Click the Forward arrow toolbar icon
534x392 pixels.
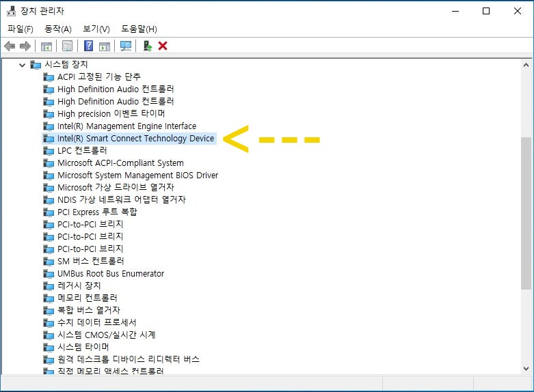(x=25, y=46)
